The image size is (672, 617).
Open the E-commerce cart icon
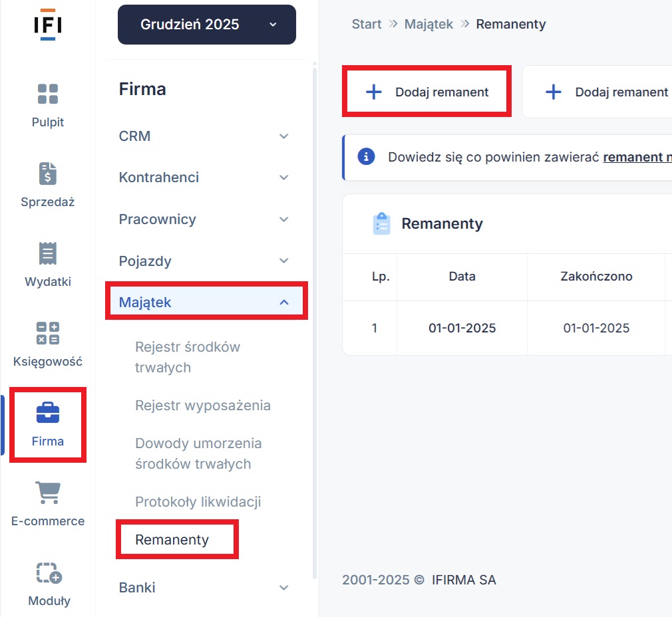coord(48,493)
